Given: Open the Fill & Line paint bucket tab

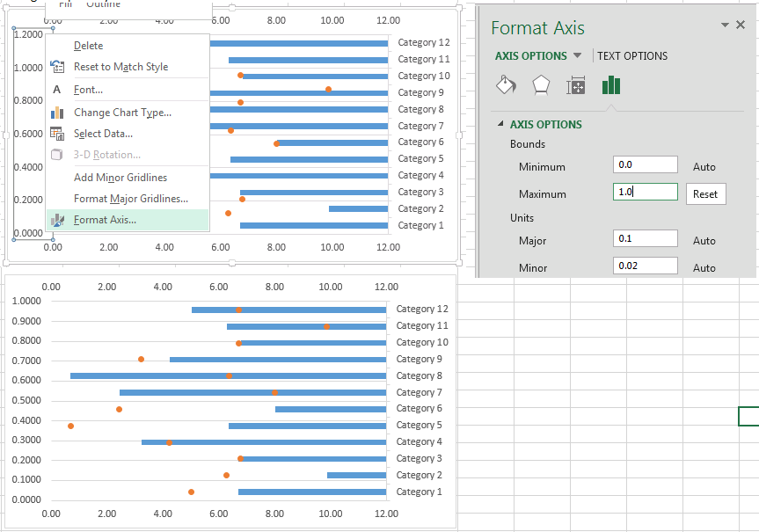Looking at the screenshot, I should (x=507, y=85).
